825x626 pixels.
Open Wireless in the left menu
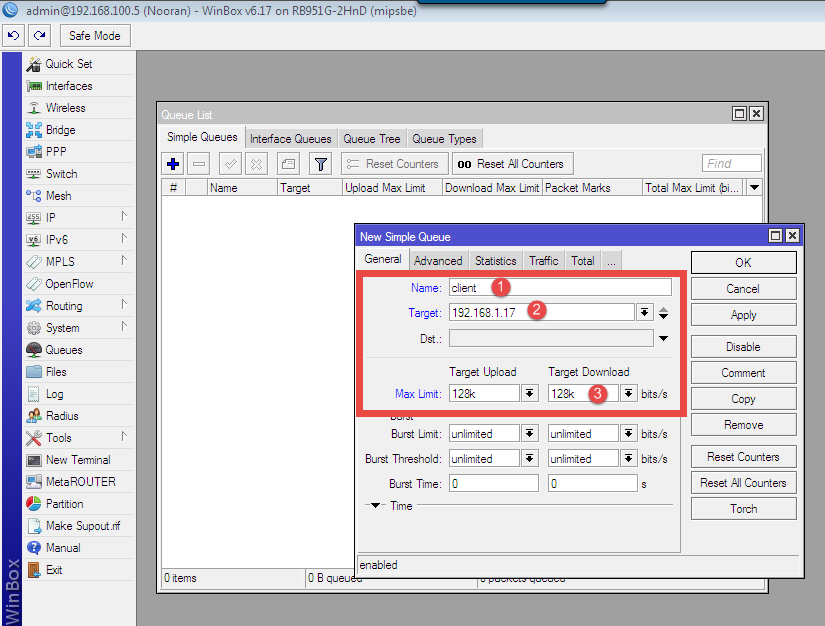tap(65, 108)
